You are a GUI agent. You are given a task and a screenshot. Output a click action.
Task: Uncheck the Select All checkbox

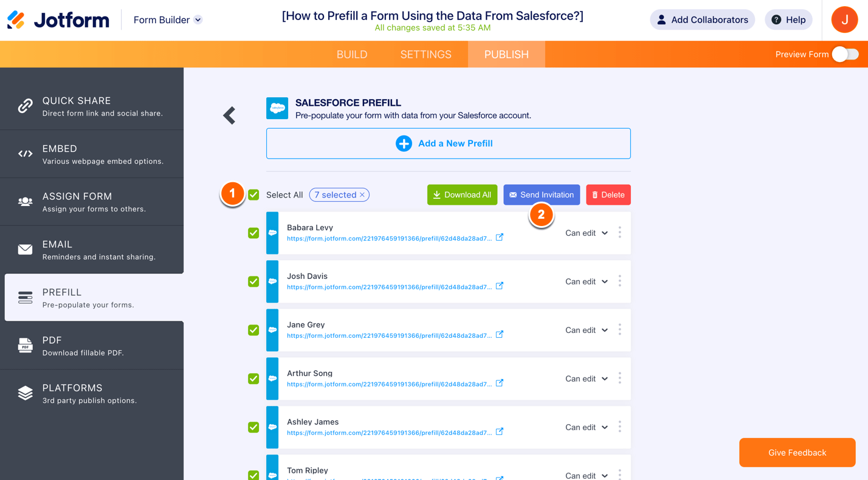click(x=253, y=195)
